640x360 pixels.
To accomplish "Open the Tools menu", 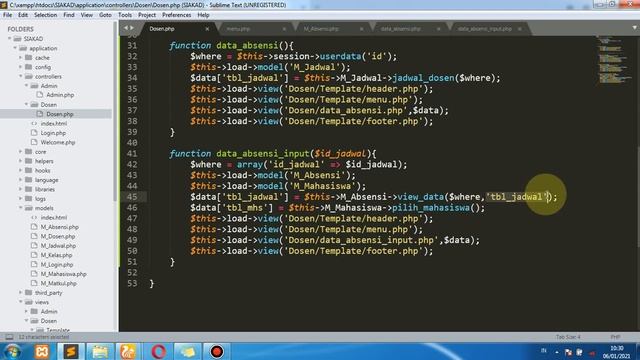I will (125, 15).
